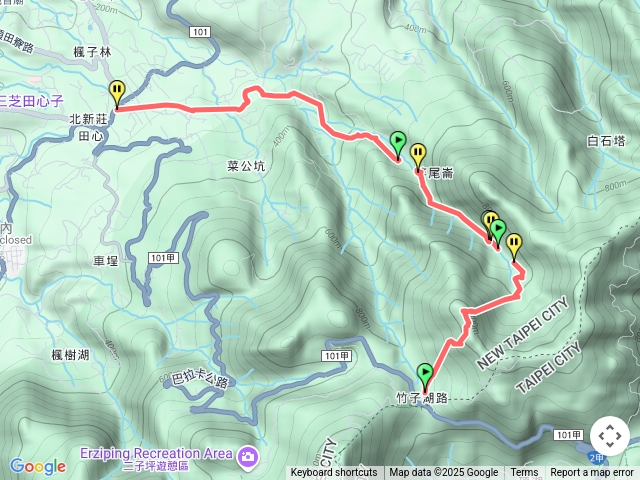Click the yellow pause marker beside 尾崙 label

point(418,157)
